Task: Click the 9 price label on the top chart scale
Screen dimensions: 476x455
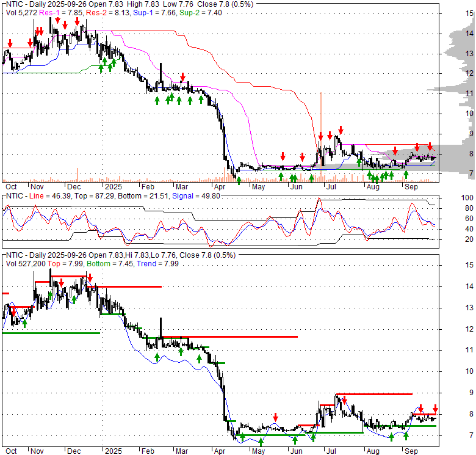Action: 471,134
